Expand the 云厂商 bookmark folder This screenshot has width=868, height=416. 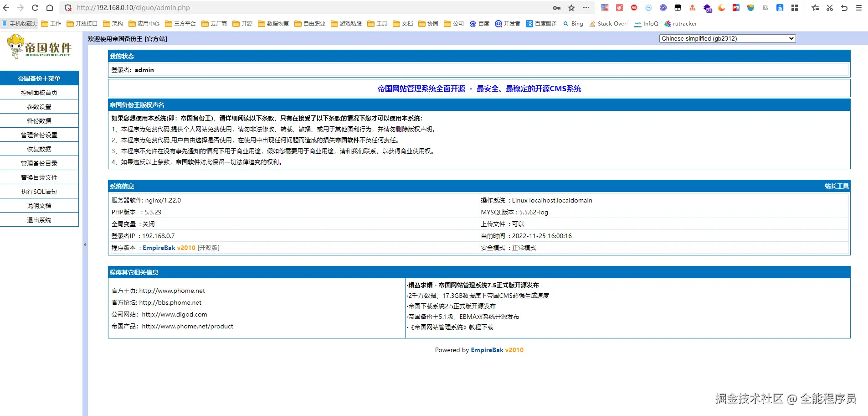click(214, 24)
